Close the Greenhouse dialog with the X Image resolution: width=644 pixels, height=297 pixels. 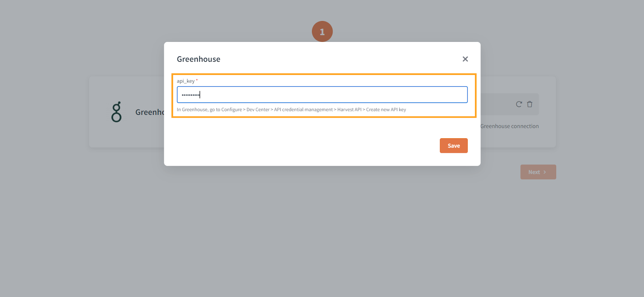pyautogui.click(x=465, y=59)
